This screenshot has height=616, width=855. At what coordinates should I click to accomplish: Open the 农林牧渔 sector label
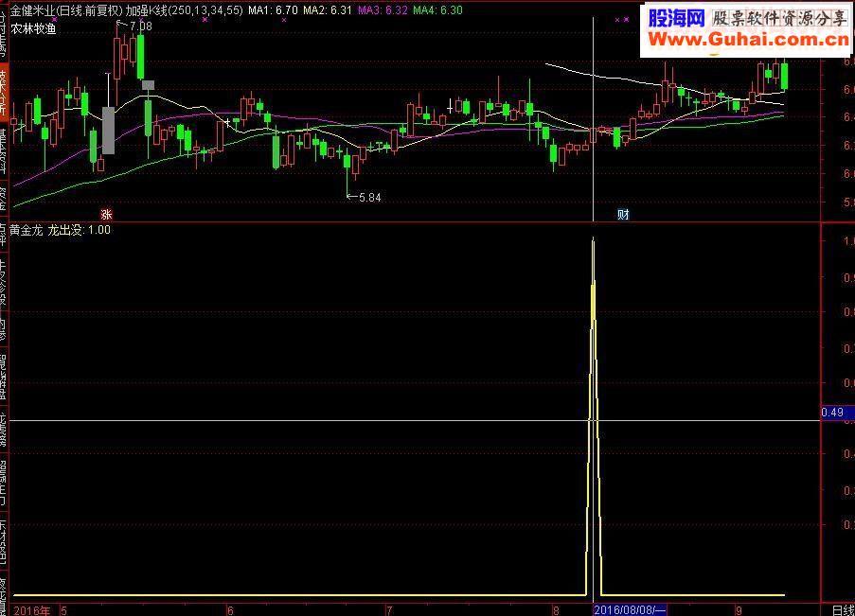pos(33,28)
